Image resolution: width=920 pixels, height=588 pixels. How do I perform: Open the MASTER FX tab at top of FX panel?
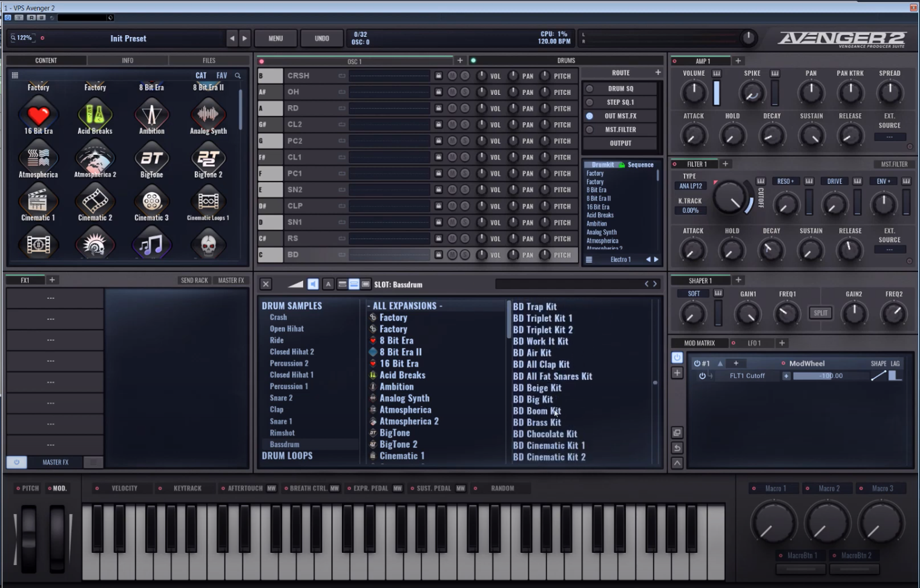[231, 280]
